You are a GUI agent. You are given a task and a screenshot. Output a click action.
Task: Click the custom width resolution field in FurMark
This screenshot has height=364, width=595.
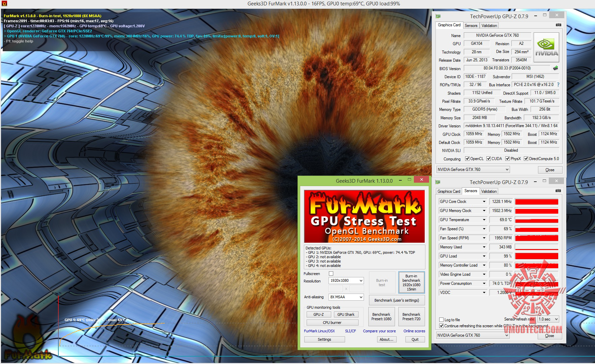tap(336, 289)
